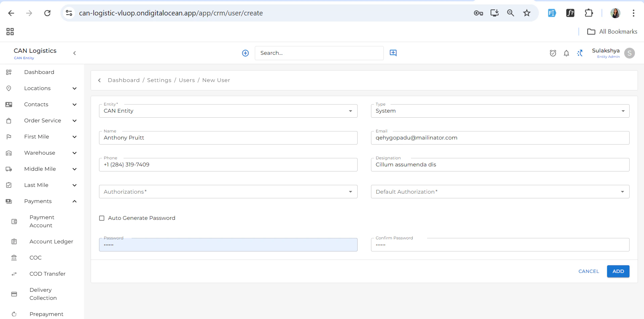The height and width of the screenshot is (319, 644).
Task: Expand the Last Mile chevron
Action: pyautogui.click(x=75, y=185)
